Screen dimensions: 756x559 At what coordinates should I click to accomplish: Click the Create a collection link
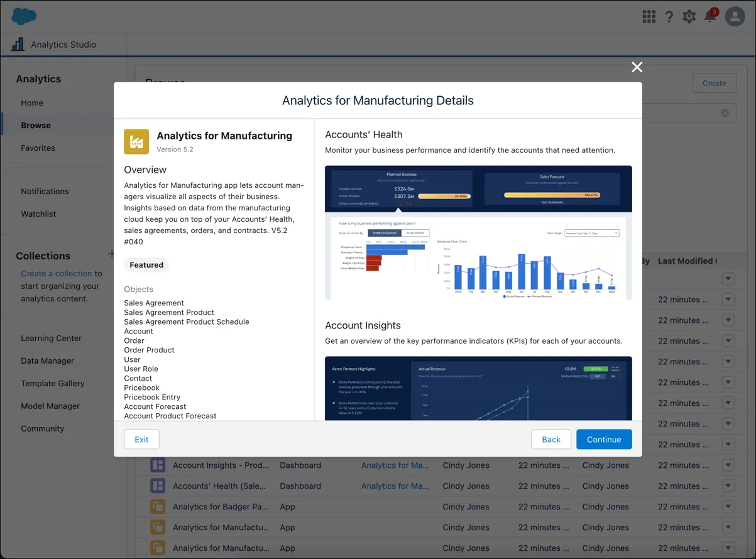(57, 273)
